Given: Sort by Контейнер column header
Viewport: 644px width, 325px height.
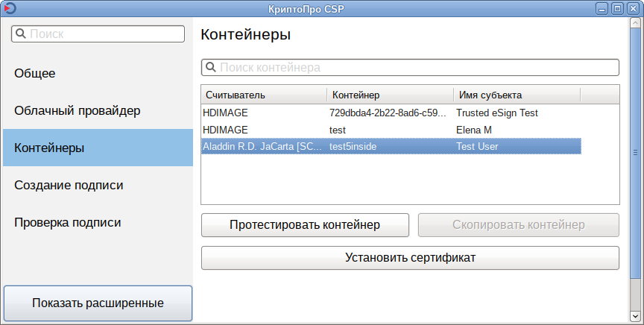Looking at the screenshot, I should tap(391, 95).
